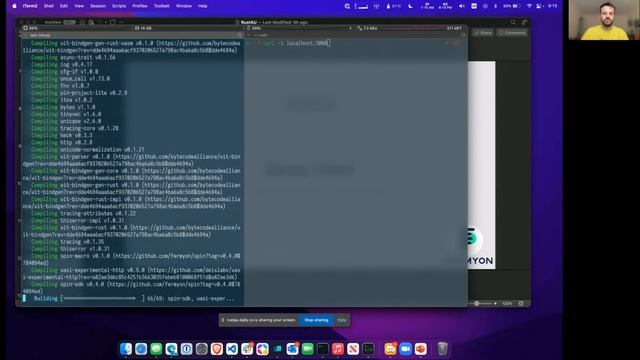Open News app from the Dock
Image resolution: width=640 pixels, height=360 pixels.
click(x=353, y=349)
